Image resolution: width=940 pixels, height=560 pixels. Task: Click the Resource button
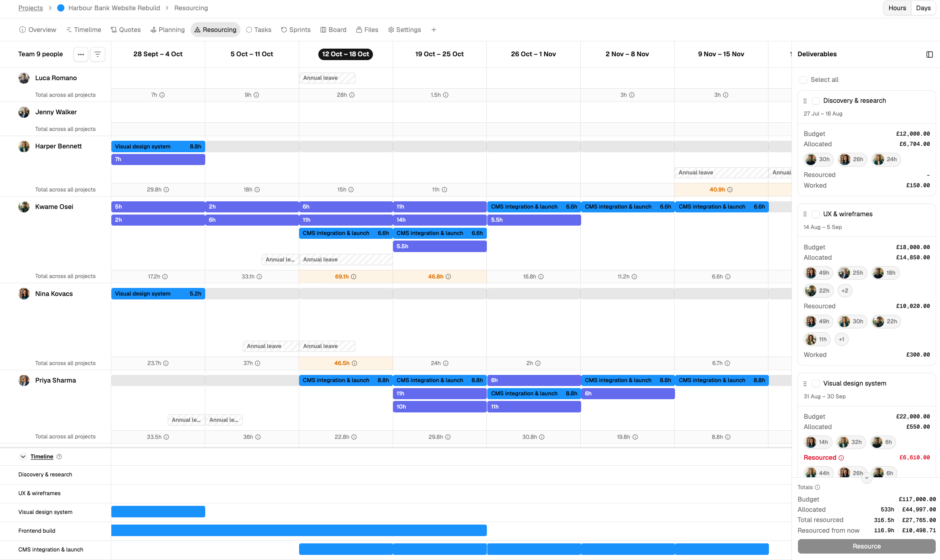click(867, 546)
